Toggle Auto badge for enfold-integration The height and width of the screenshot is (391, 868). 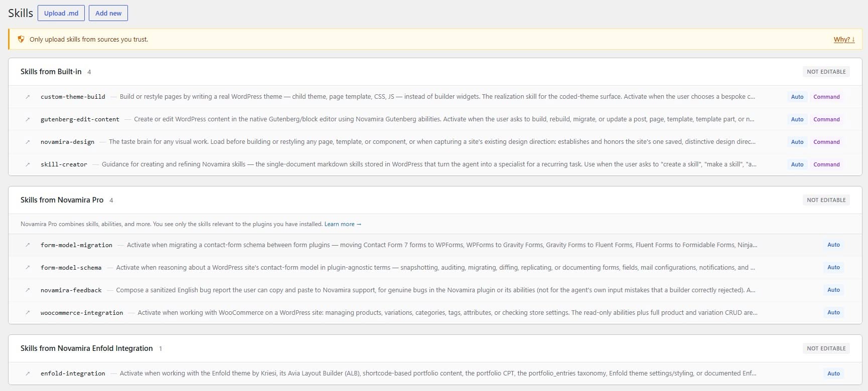click(x=833, y=373)
